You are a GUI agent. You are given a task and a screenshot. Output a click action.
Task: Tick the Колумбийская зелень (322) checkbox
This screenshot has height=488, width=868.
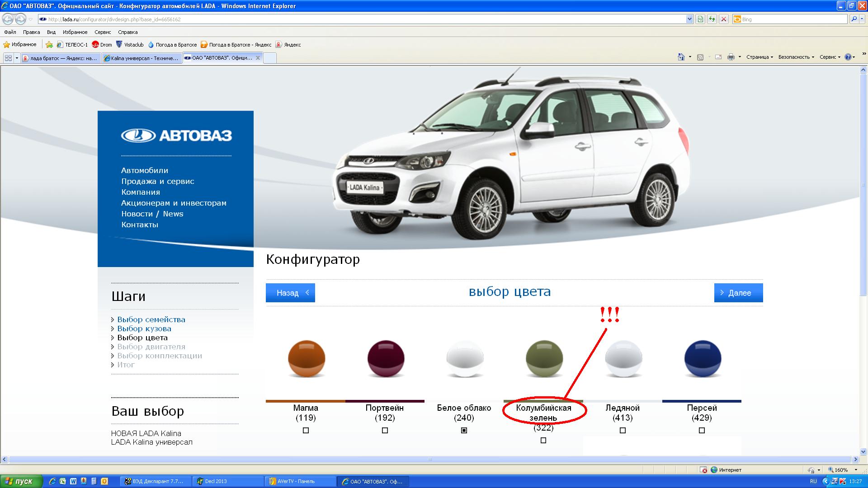pyautogui.click(x=543, y=440)
